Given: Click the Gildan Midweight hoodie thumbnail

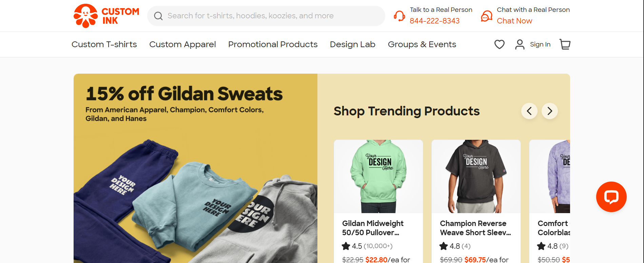Looking at the screenshot, I should click(378, 176).
